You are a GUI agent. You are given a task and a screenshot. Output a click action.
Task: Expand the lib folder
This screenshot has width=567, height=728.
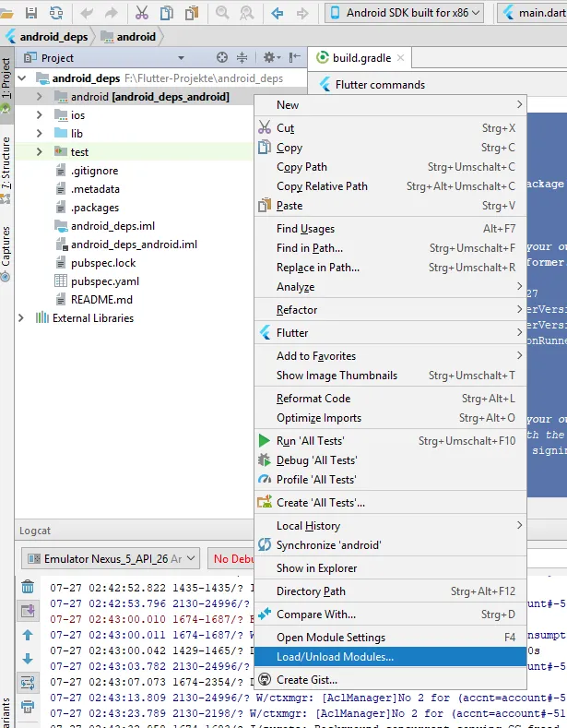(x=40, y=133)
